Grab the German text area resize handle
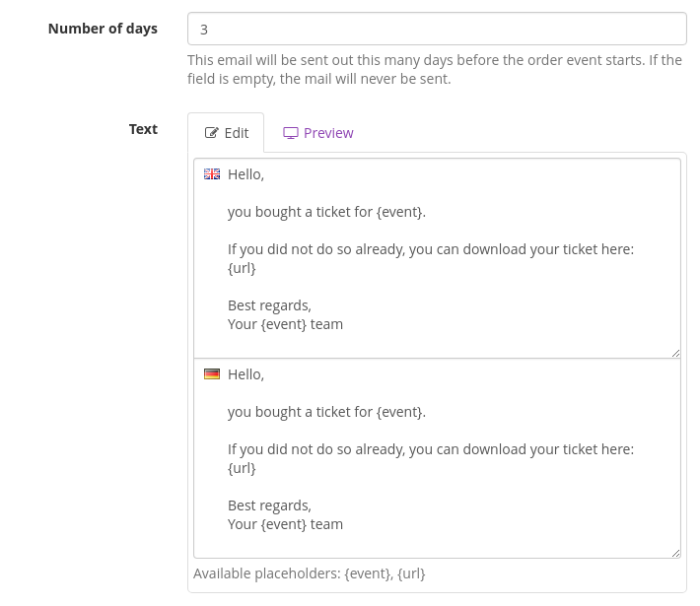The width and height of the screenshot is (700, 606). 675,553
